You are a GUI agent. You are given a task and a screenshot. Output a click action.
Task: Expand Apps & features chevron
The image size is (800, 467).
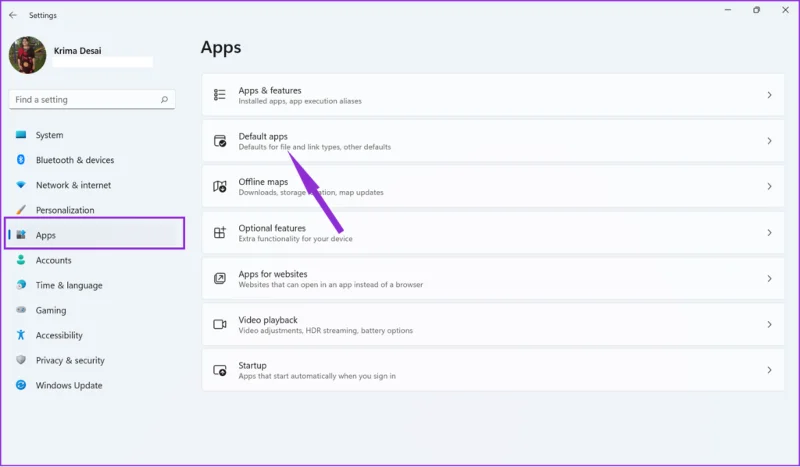pyautogui.click(x=769, y=95)
